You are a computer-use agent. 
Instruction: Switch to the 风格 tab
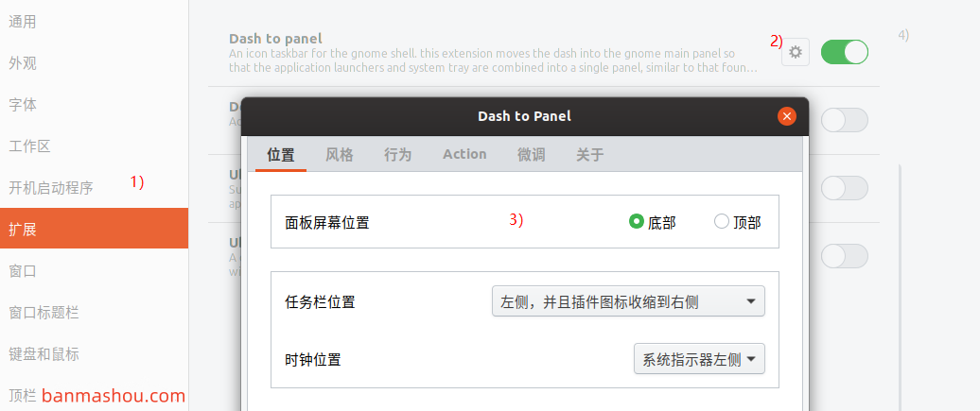coord(340,154)
